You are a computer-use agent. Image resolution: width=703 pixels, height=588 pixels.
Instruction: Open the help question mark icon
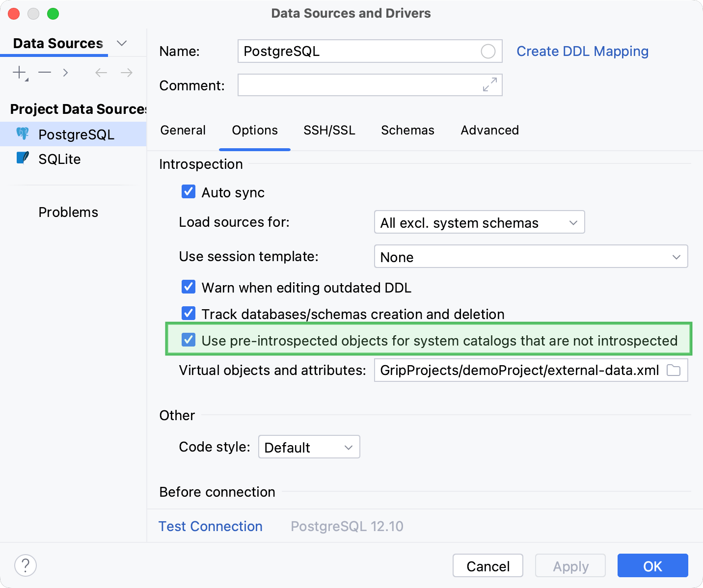tap(26, 565)
